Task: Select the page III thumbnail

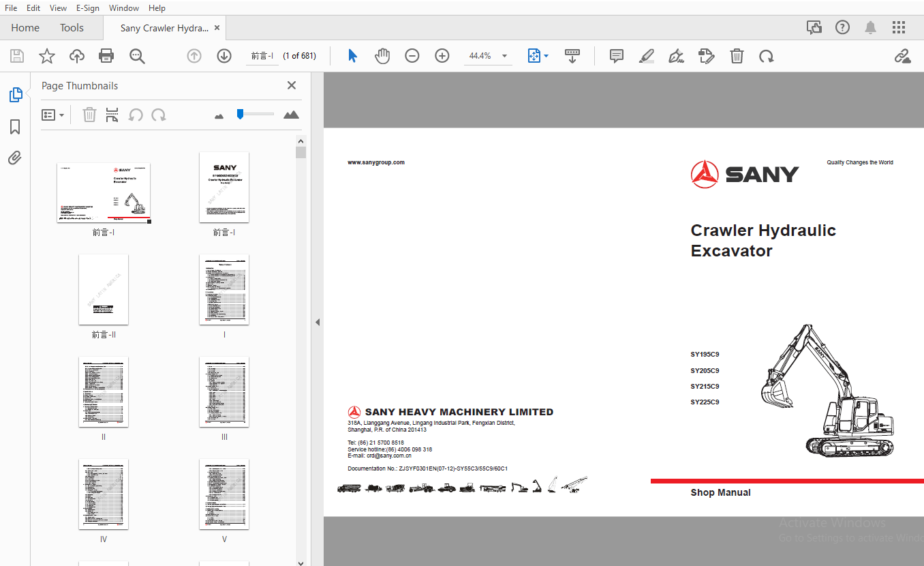Action: [224, 391]
